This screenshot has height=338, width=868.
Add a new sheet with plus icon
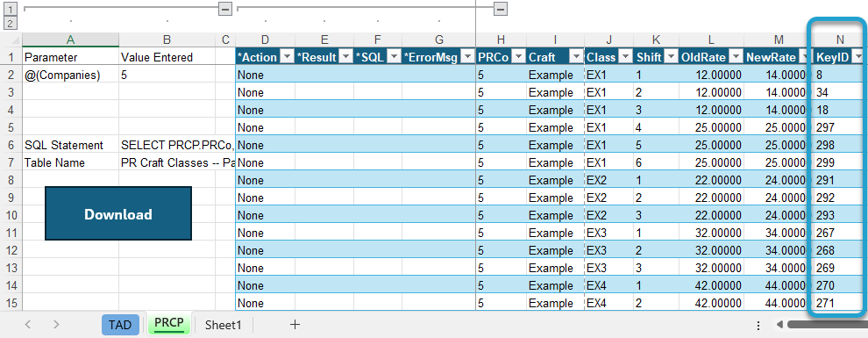tap(295, 325)
